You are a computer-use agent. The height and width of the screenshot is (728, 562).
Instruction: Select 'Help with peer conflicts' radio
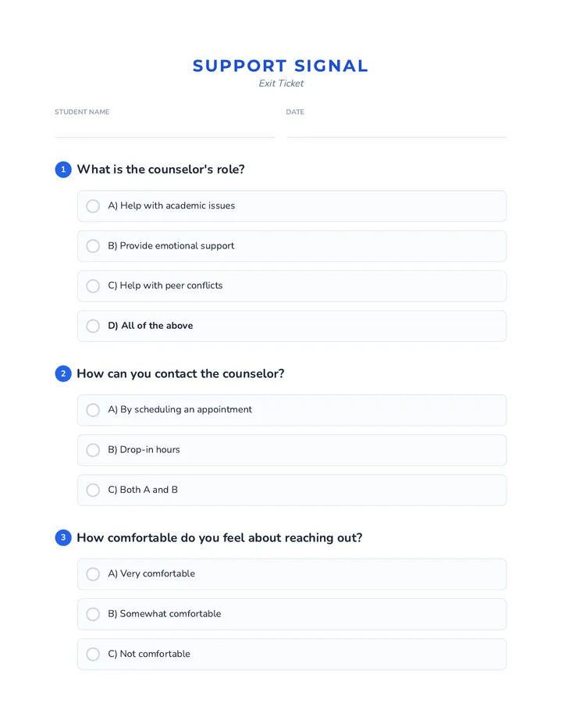tap(93, 286)
